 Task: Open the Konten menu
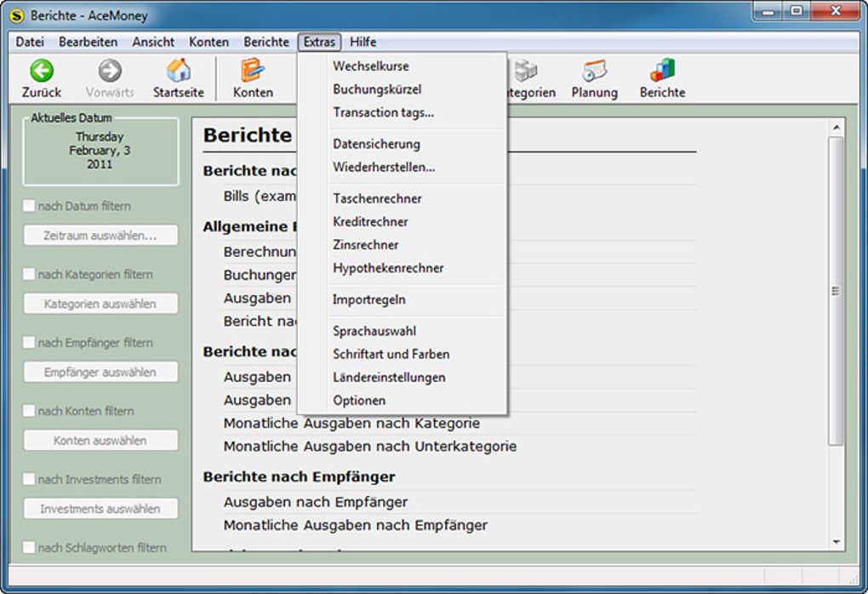point(208,42)
